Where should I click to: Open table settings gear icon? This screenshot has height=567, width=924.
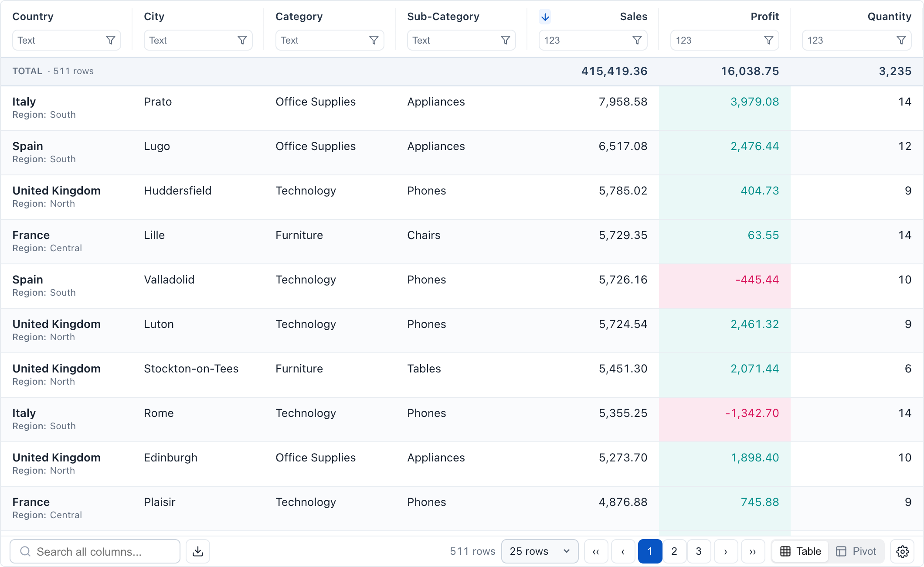coord(902,551)
